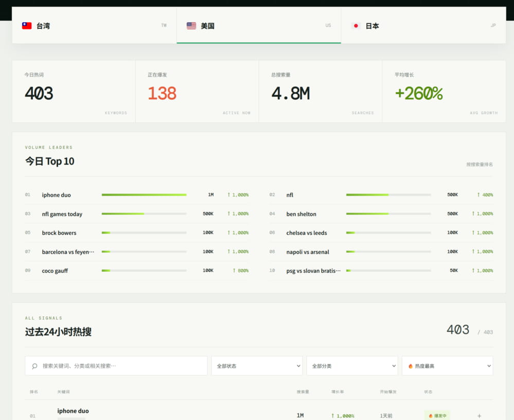
Task: Click the 关键词 column header
Action: pos(63,392)
